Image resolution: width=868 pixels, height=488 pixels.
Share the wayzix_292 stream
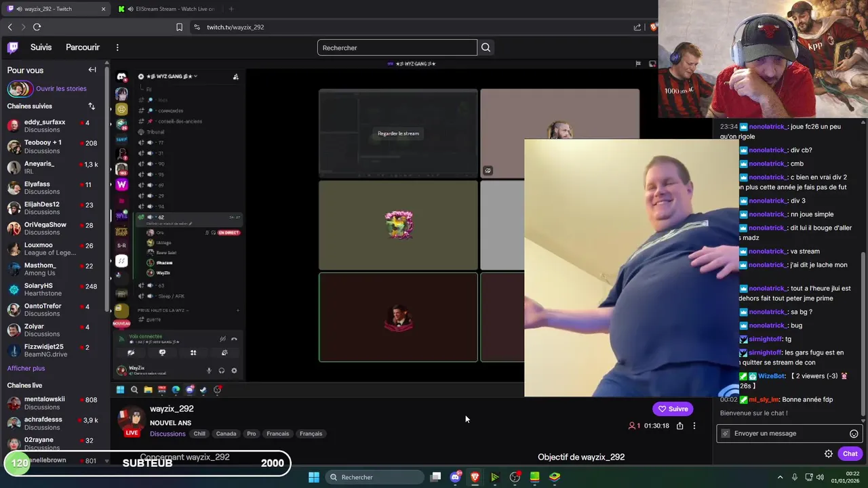[x=679, y=426]
